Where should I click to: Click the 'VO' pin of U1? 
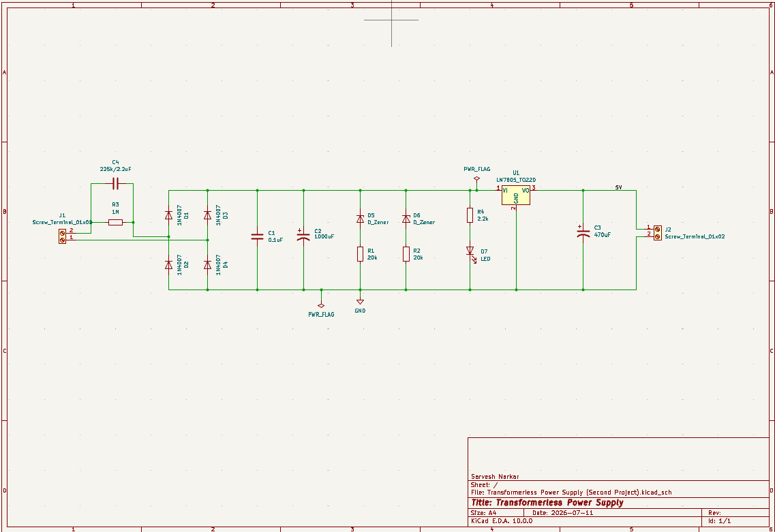tap(526, 190)
